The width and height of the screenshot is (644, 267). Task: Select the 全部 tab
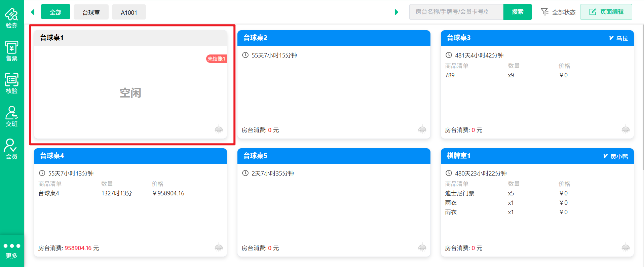[55, 12]
